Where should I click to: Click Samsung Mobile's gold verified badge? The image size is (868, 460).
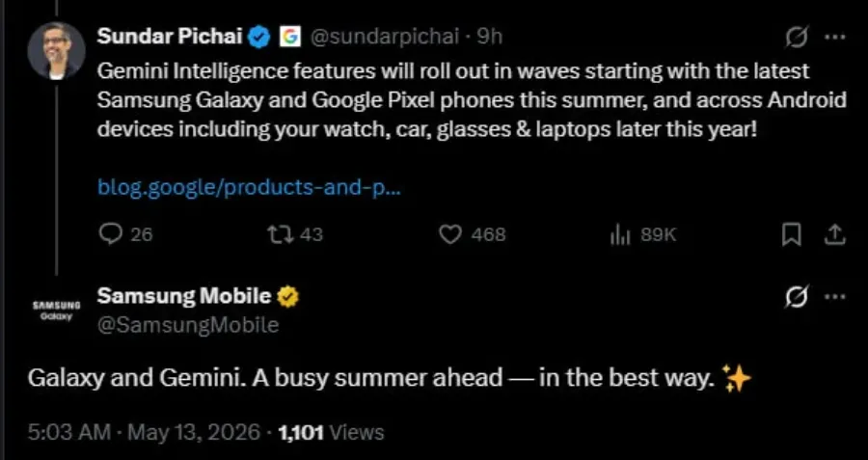(287, 297)
